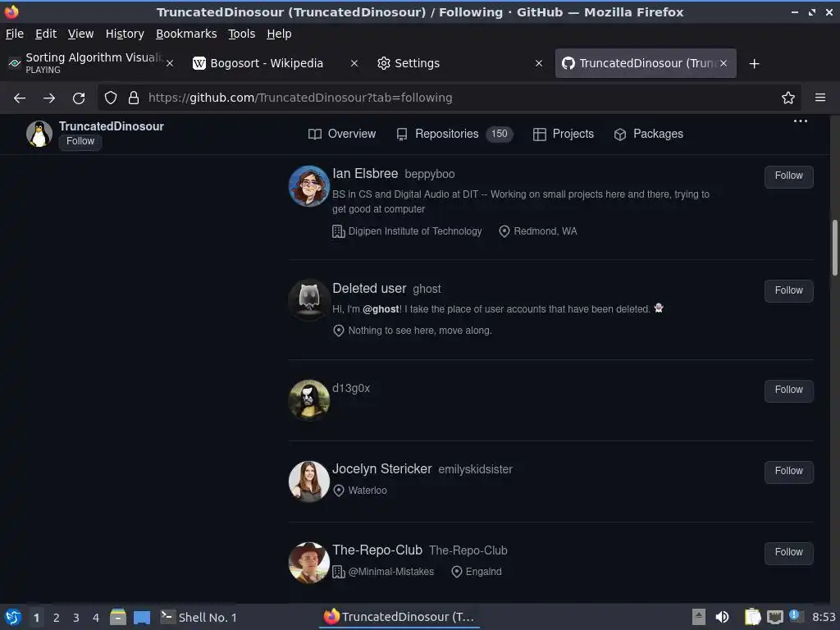
Task: Switch to workspace 2
Action: click(57, 618)
